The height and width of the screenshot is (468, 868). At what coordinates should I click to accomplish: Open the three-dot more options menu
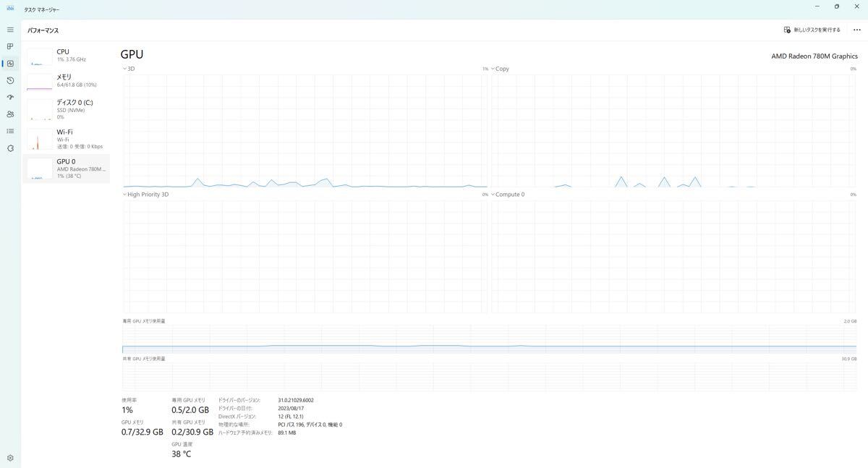pos(857,30)
